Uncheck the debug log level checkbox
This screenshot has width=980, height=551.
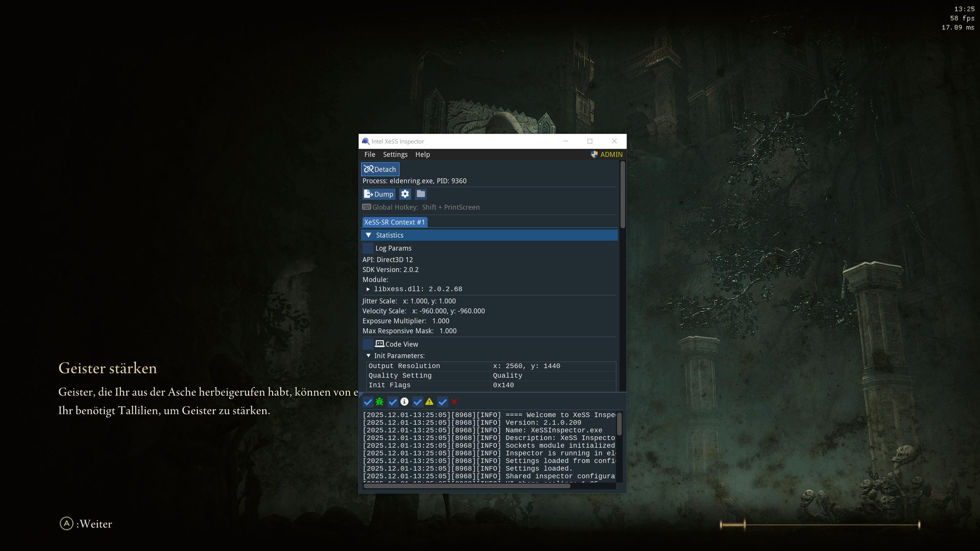tap(368, 402)
